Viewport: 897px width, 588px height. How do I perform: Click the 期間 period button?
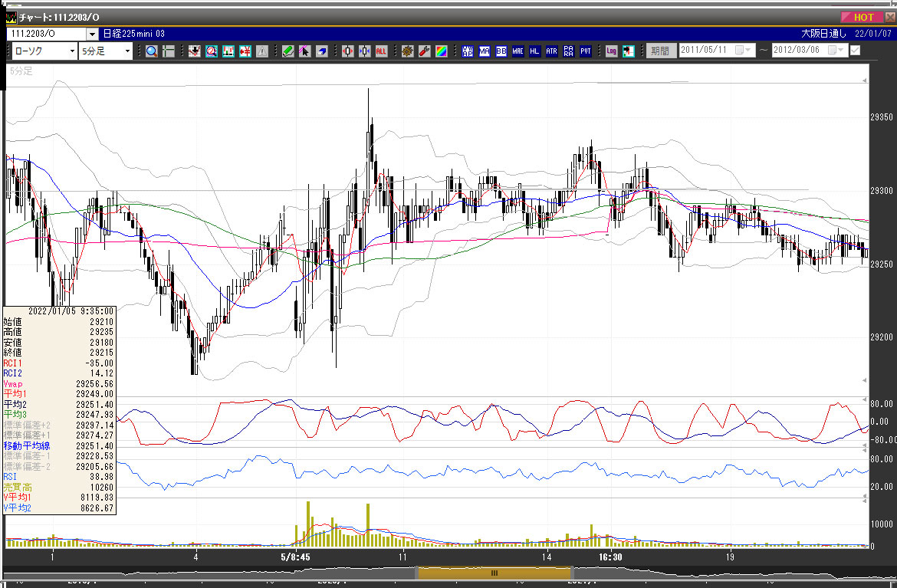pyautogui.click(x=661, y=51)
